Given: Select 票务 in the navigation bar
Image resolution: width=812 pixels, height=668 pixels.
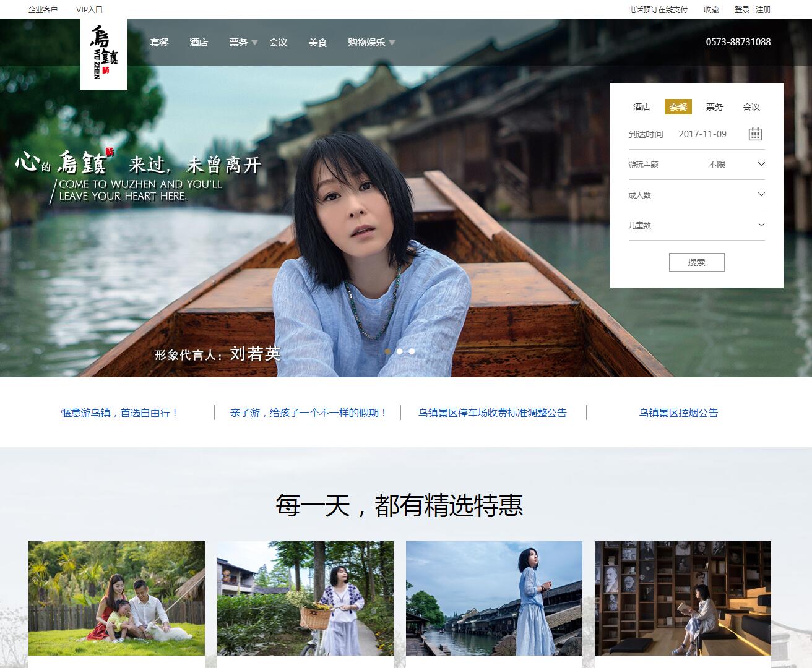Looking at the screenshot, I should coord(238,42).
